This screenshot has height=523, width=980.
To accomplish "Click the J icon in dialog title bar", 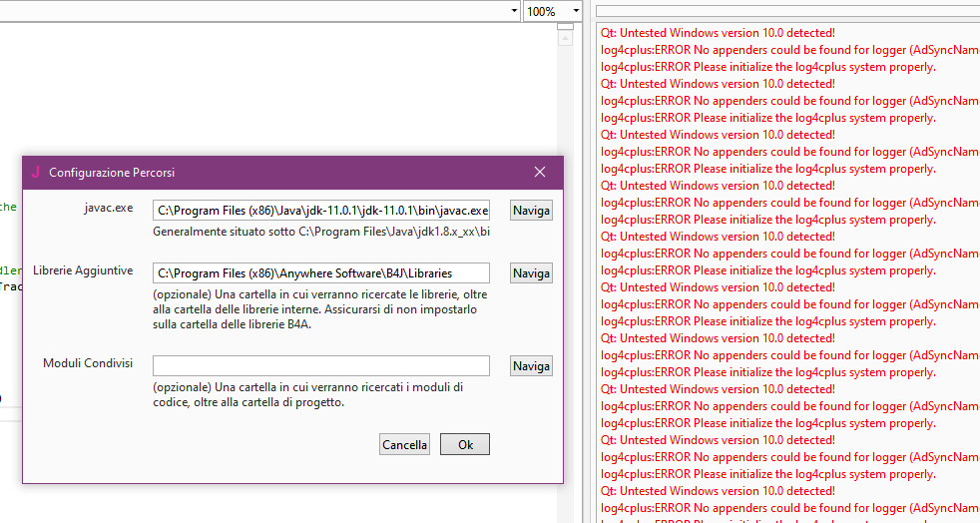I will (x=36, y=172).
